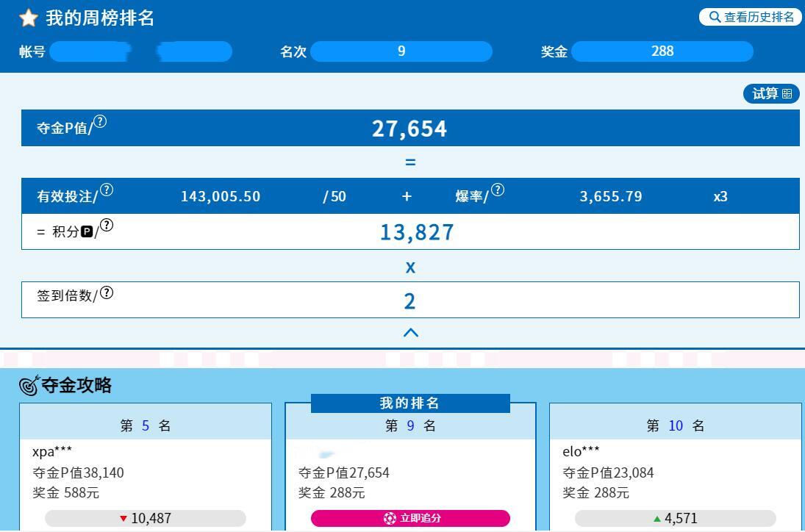
Task: Select the 第 10 名 card header
Action: click(x=675, y=425)
